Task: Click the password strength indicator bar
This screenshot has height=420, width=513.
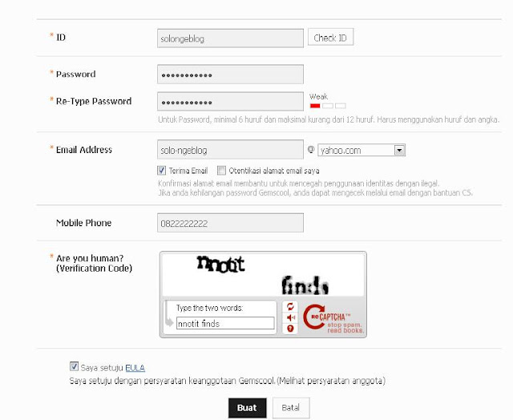Action: click(x=328, y=106)
